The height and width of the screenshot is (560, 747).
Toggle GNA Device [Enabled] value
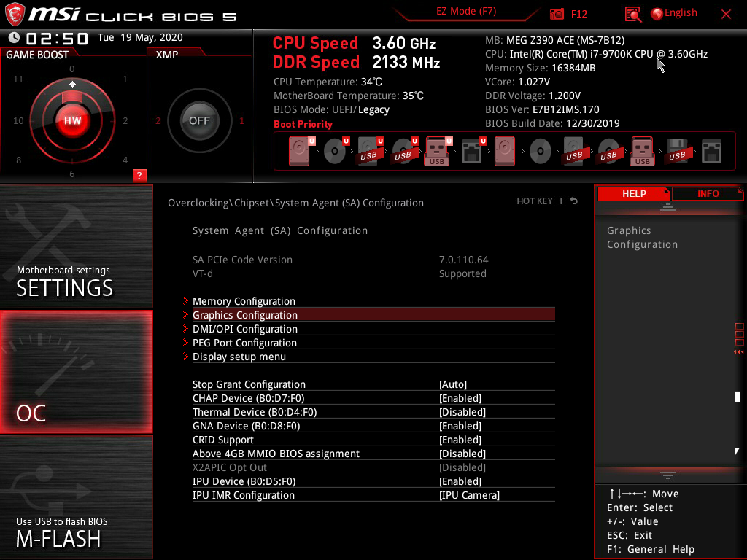[x=460, y=426]
